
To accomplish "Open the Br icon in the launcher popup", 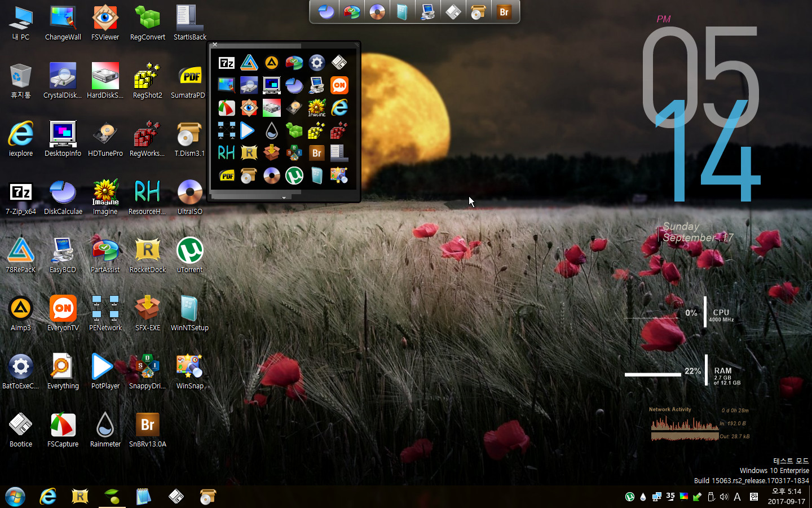I will tap(317, 153).
